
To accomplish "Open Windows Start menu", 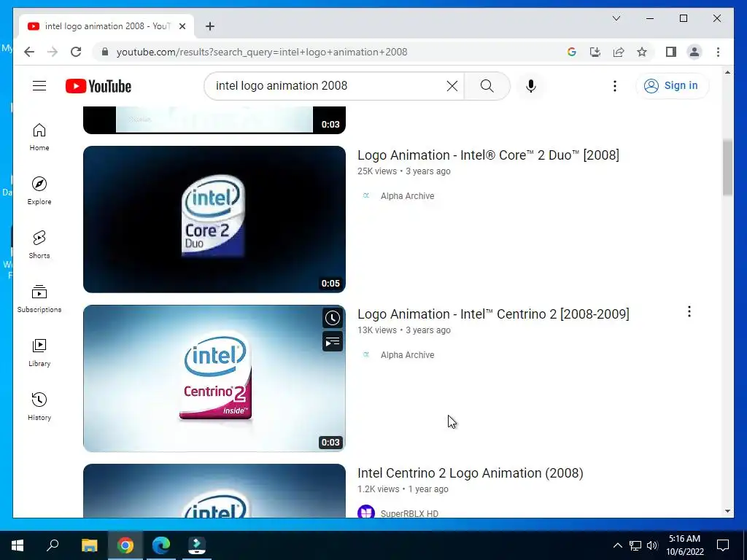I will [18, 545].
